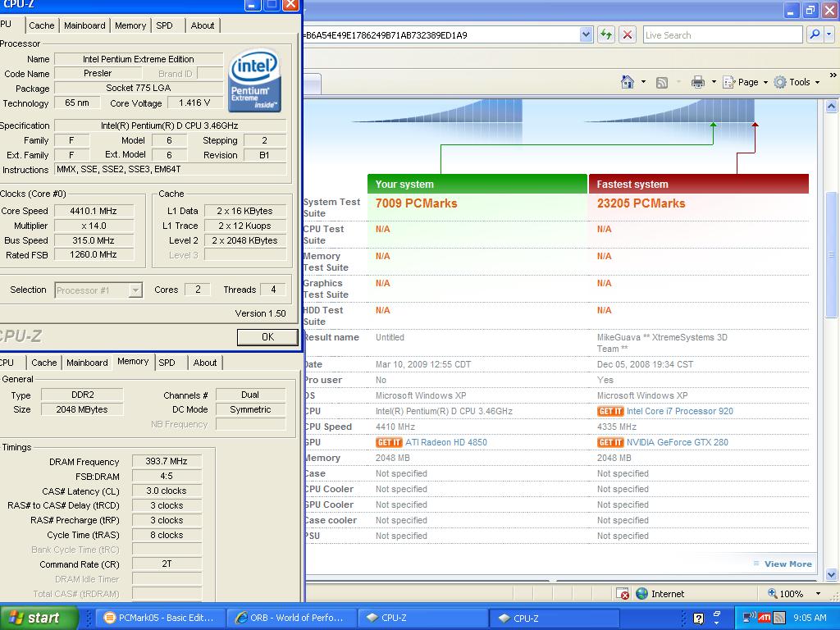Switch to Memory tab in top CPU-Z
Image resolution: width=840 pixels, height=630 pixels.
pos(130,25)
